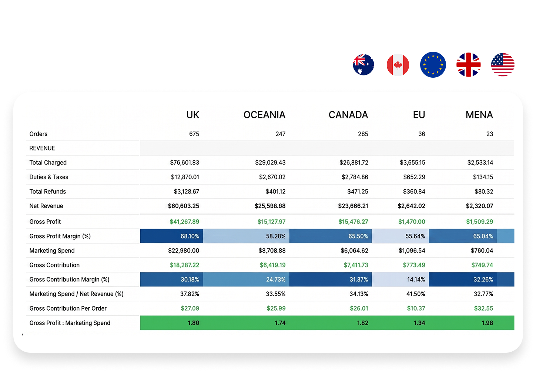
Task: Select duties value $652.29
Action: (x=414, y=177)
